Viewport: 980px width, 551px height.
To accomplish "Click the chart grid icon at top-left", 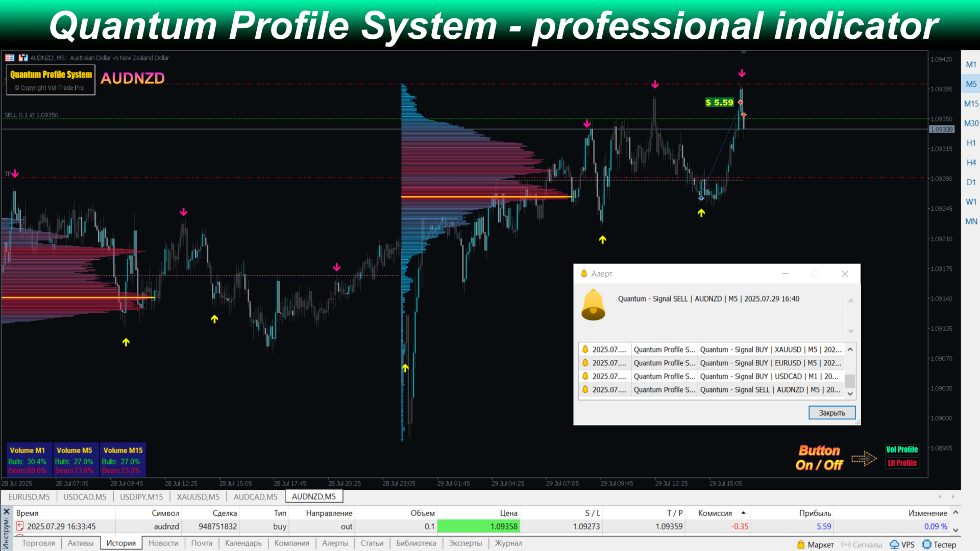I will point(10,58).
